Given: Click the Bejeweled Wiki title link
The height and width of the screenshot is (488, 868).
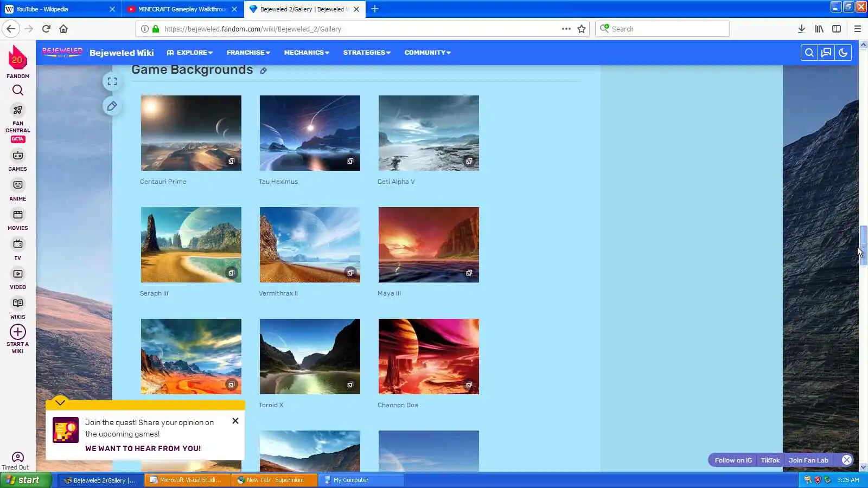Looking at the screenshot, I should (122, 53).
